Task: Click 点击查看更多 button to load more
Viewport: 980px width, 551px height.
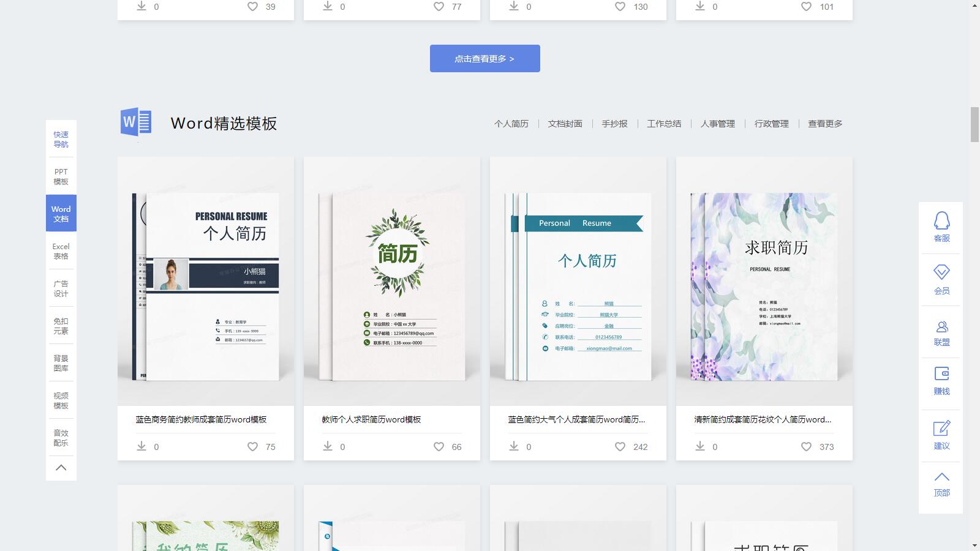Action: (x=484, y=59)
